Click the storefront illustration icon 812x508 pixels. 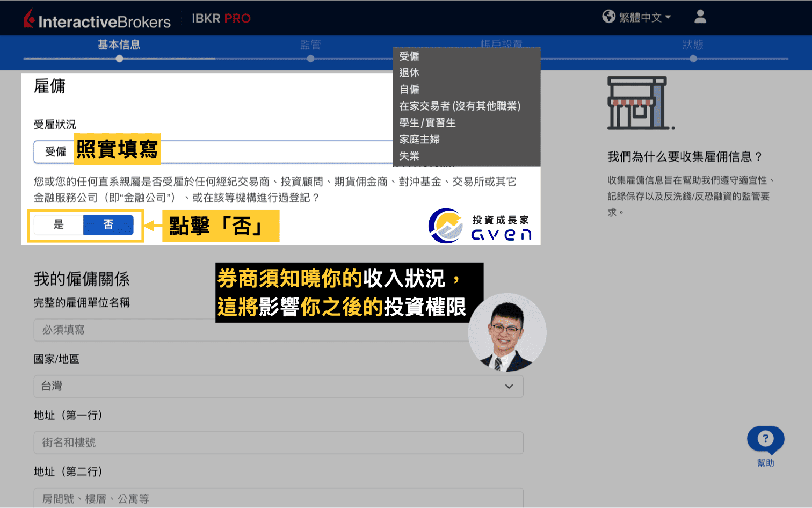tap(637, 103)
